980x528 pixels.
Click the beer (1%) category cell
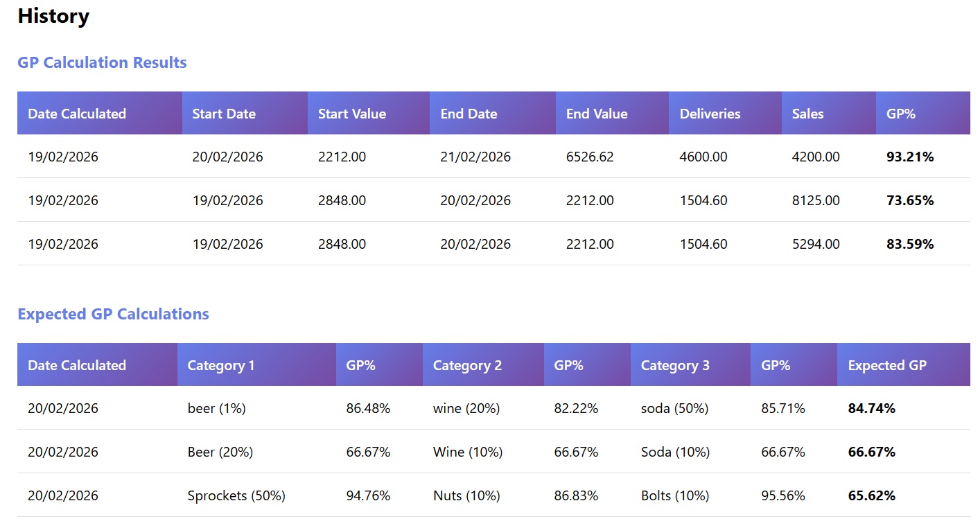point(216,408)
